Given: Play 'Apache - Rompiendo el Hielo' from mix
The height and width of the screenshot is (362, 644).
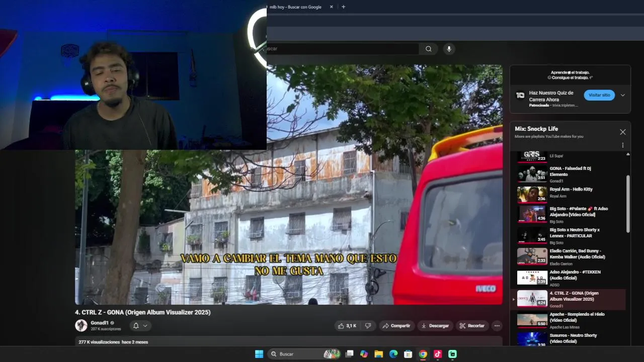Looking at the screenshot, I should coord(569,320).
